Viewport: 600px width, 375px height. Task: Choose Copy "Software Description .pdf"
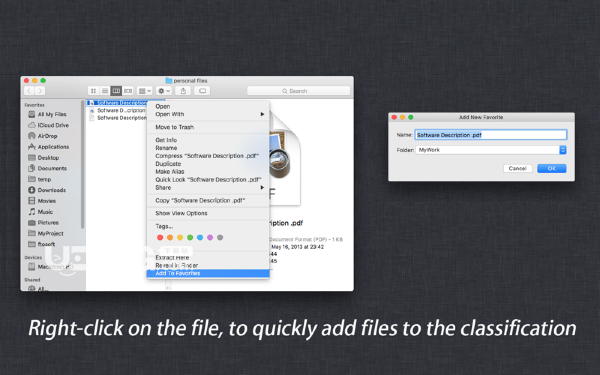pos(208,201)
